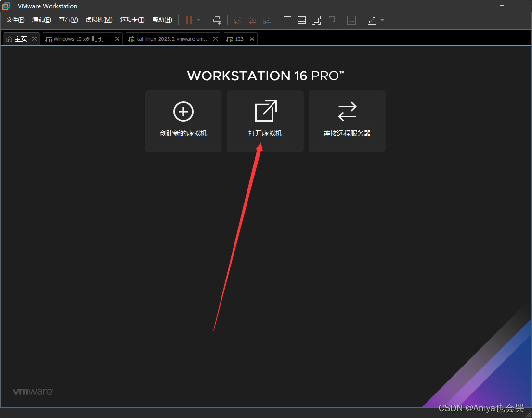Screen dimensions: 532x418
Task: Click the console view icon
Action: [x=351, y=20]
